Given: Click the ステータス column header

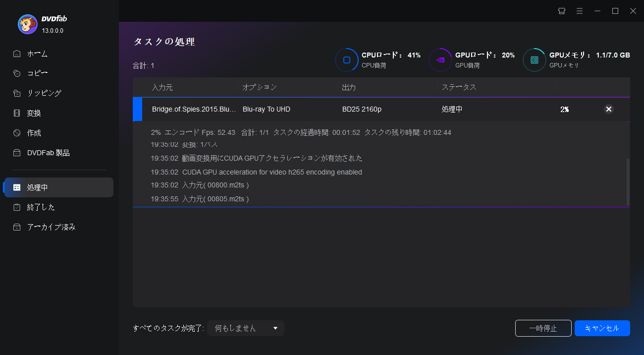Looking at the screenshot, I should (459, 87).
